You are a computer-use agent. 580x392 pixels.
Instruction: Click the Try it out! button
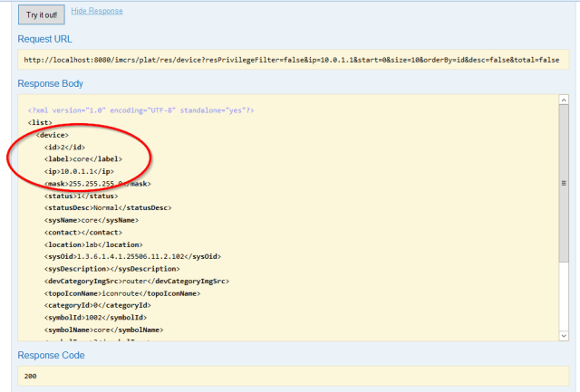click(42, 14)
